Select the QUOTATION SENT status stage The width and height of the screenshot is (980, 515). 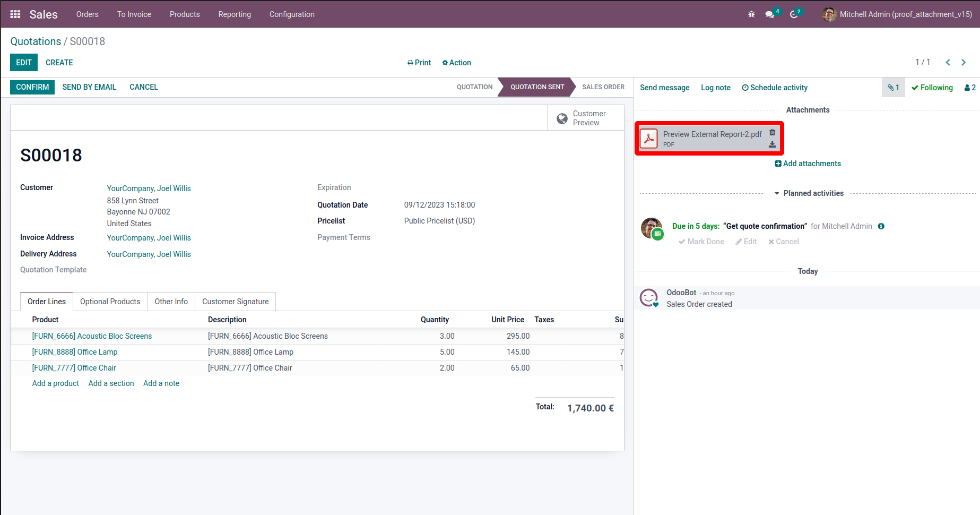click(537, 87)
